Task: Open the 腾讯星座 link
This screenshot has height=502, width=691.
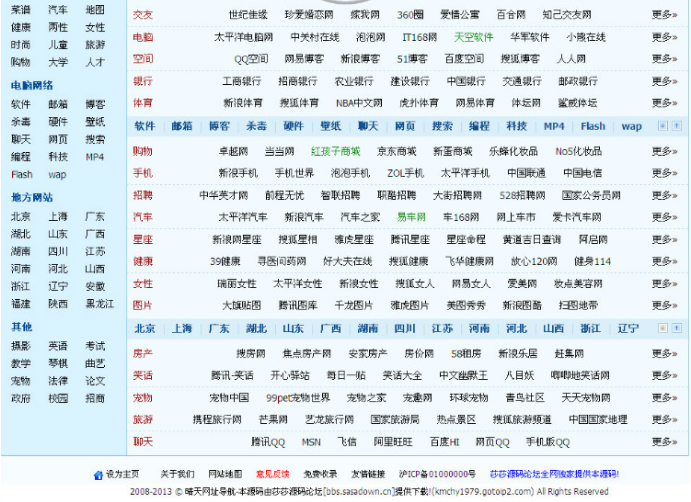Action: point(410,239)
